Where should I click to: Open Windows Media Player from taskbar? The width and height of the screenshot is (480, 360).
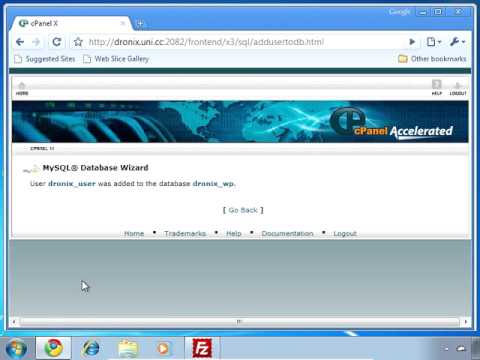163,349
